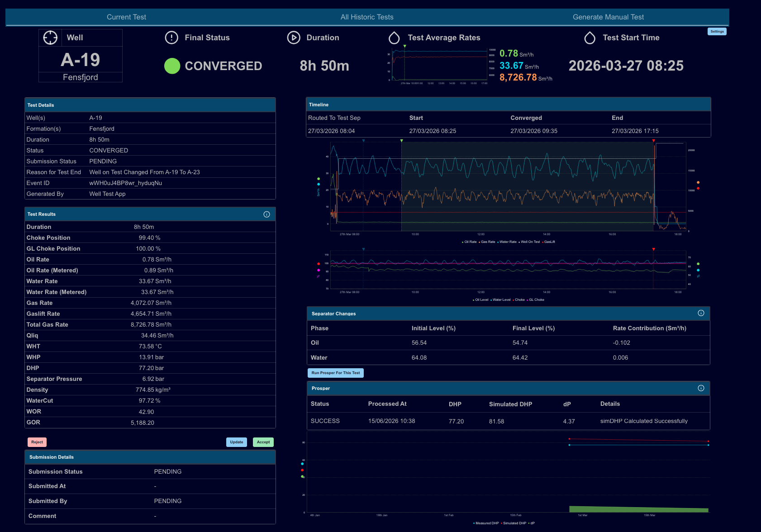Click the Test Start Time droplet icon
Viewport: 761px width, 532px height.
click(x=590, y=38)
